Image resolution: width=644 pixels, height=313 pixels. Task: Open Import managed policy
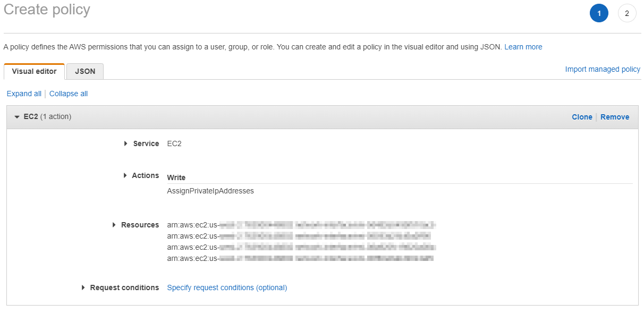[x=603, y=69]
